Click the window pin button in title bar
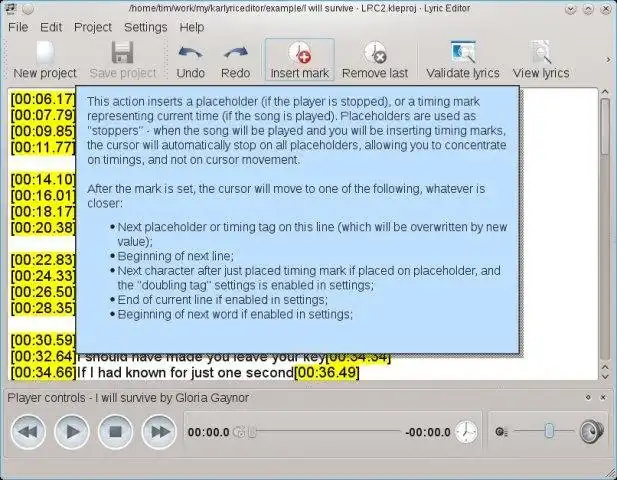This screenshot has width=617, height=480. [x=28, y=8]
